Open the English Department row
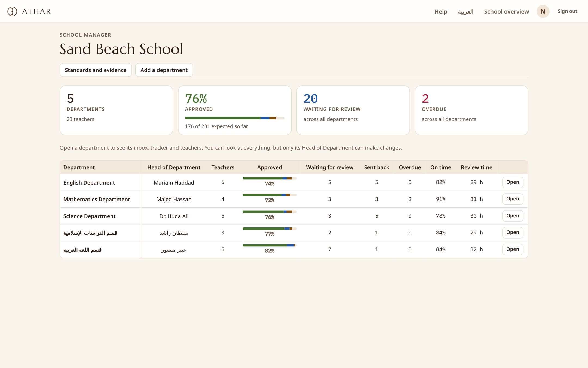 513,182
